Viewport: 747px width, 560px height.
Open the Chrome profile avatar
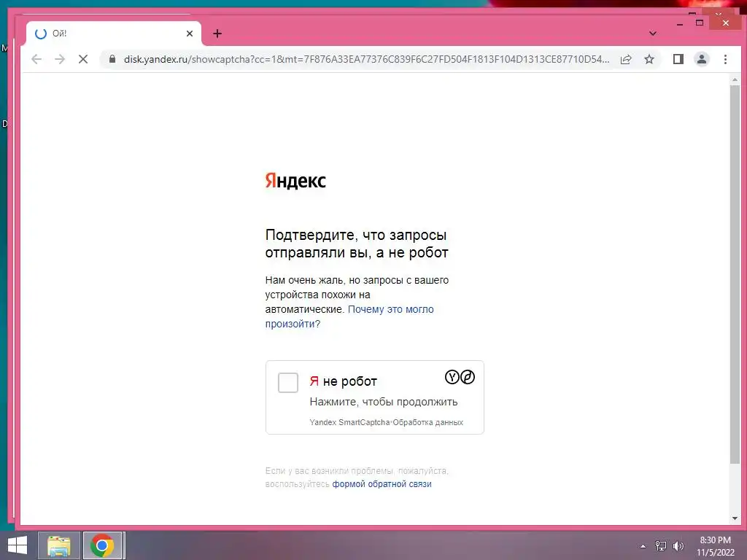click(702, 59)
